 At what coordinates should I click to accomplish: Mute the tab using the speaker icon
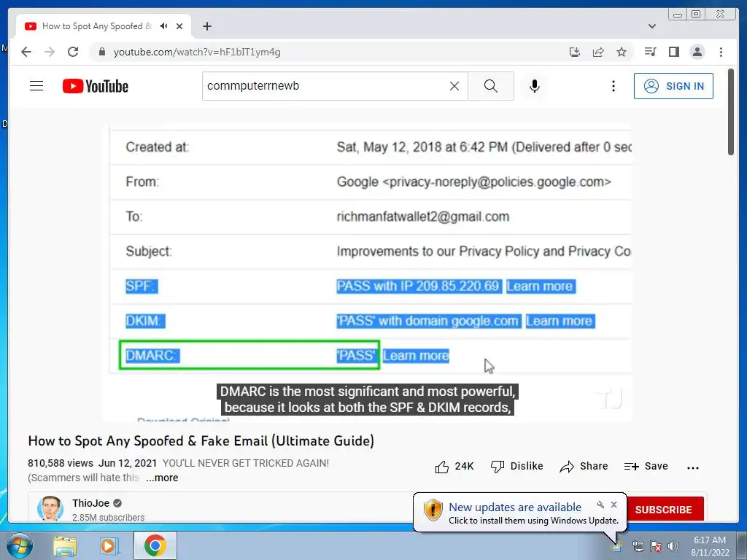click(x=164, y=26)
